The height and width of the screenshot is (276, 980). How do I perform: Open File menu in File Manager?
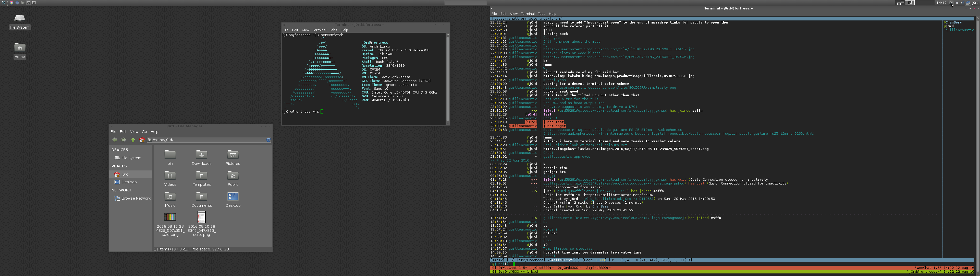[113, 132]
